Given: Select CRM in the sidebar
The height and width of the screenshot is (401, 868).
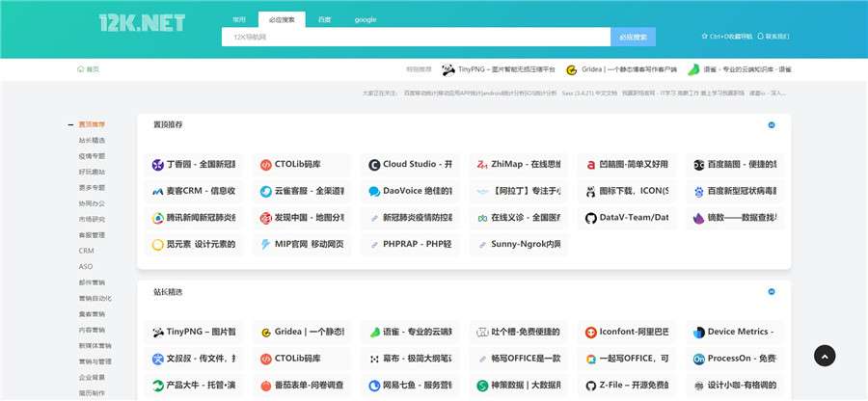Looking at the screenshot, I should 87,251.
